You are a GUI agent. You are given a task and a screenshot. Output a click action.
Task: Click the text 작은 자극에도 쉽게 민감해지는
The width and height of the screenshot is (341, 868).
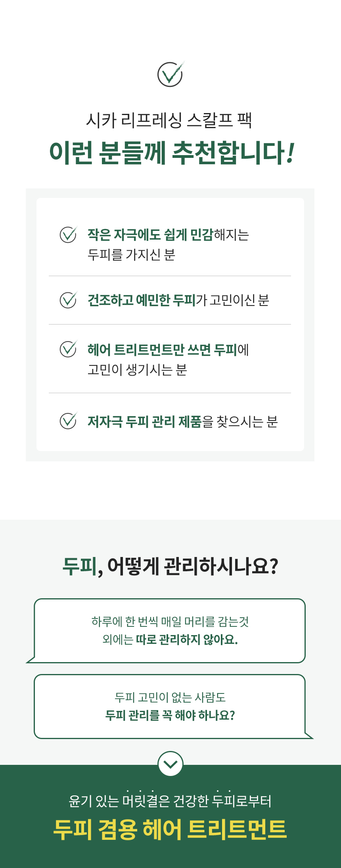pos(168,235)
